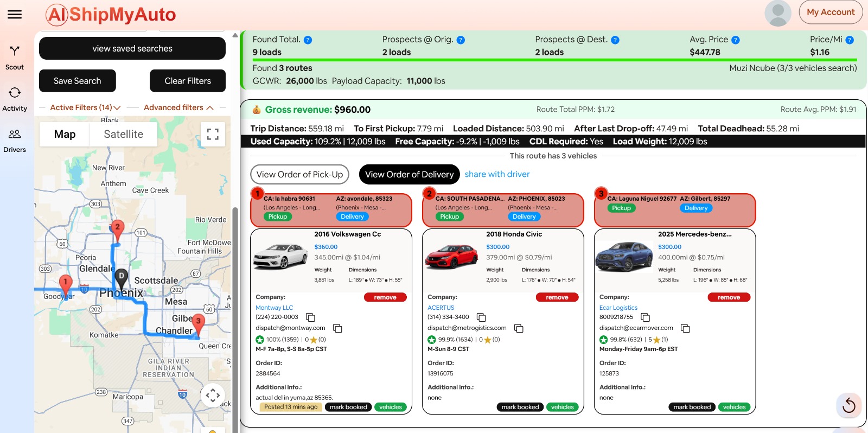Image resolution: width=868 pixels, height=433 pixels.
Task: Switch to View Order of Pick-Up
Action: coord(299,175)
